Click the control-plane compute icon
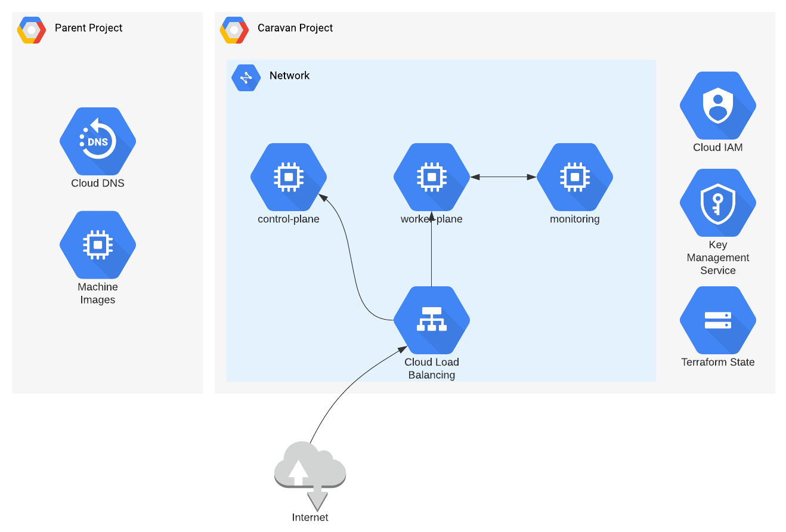The width and height of the screenshot is (786, 532). click(289, 177)
